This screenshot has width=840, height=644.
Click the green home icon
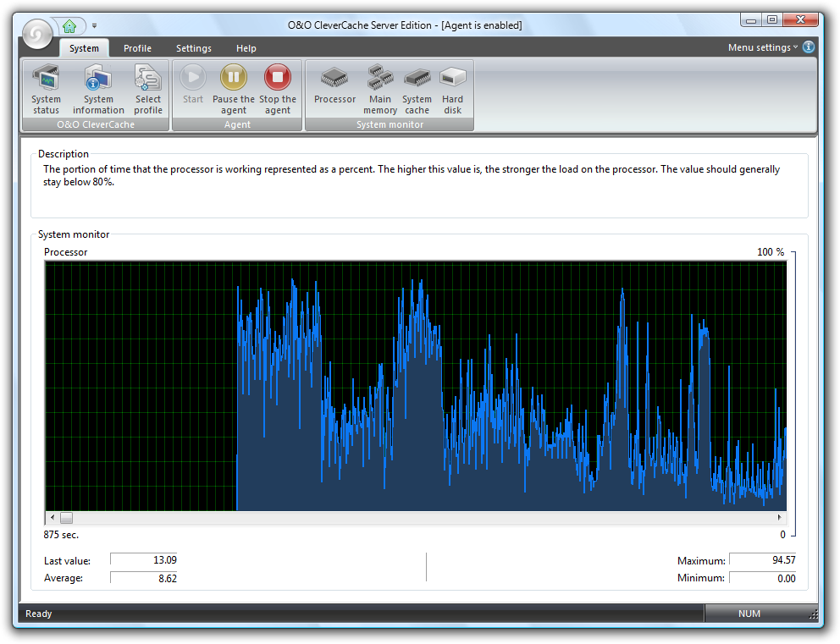click(x=69, y=25)
